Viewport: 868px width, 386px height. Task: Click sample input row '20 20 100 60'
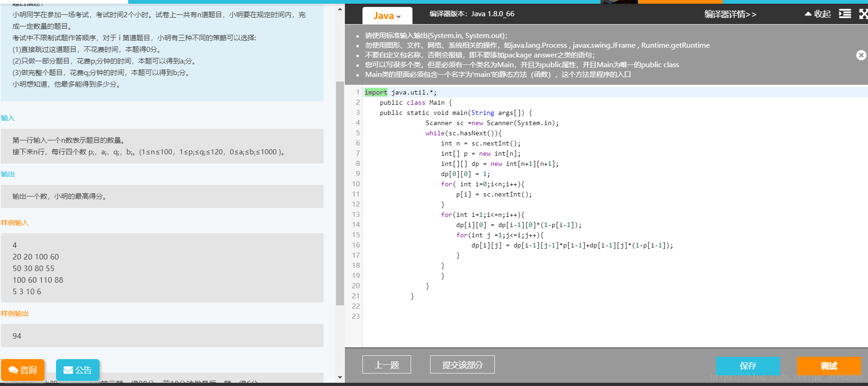tap(36, 257)
